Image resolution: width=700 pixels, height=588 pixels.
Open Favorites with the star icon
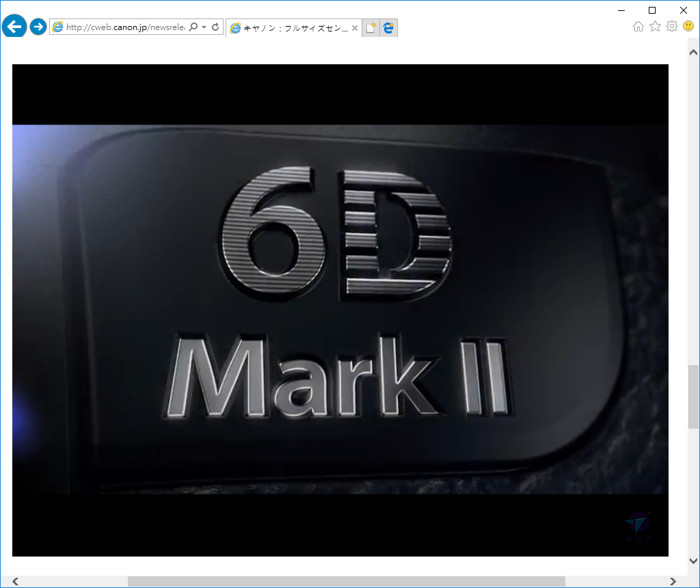coord(655,27)
